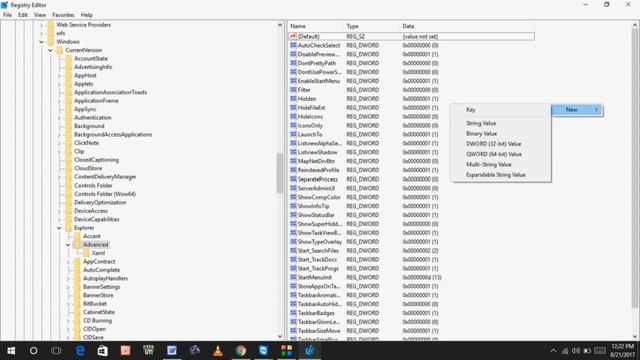Image resolution: width=640 pixels, height=360 pixels.
Task: Click the Hidden DWORD value icon
Action: 293,99
